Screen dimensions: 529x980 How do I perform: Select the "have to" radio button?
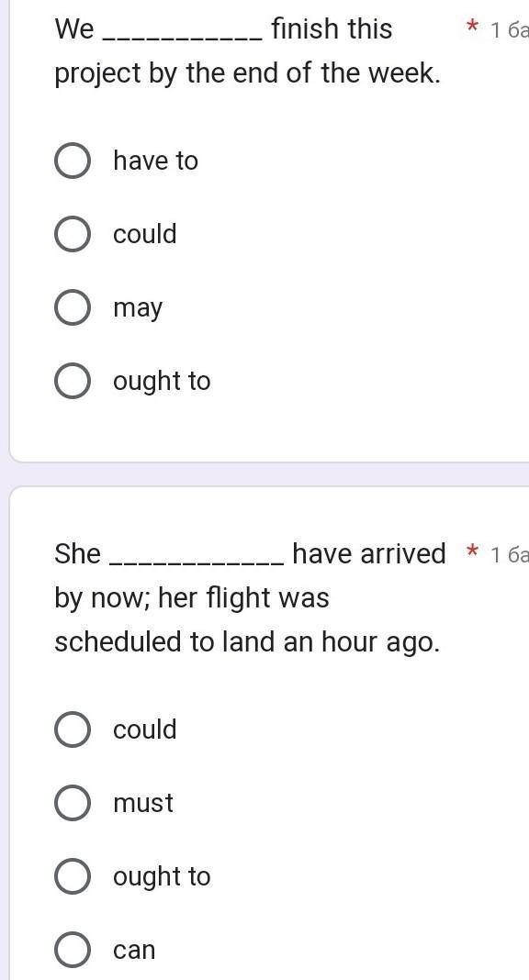coord(73,161)
